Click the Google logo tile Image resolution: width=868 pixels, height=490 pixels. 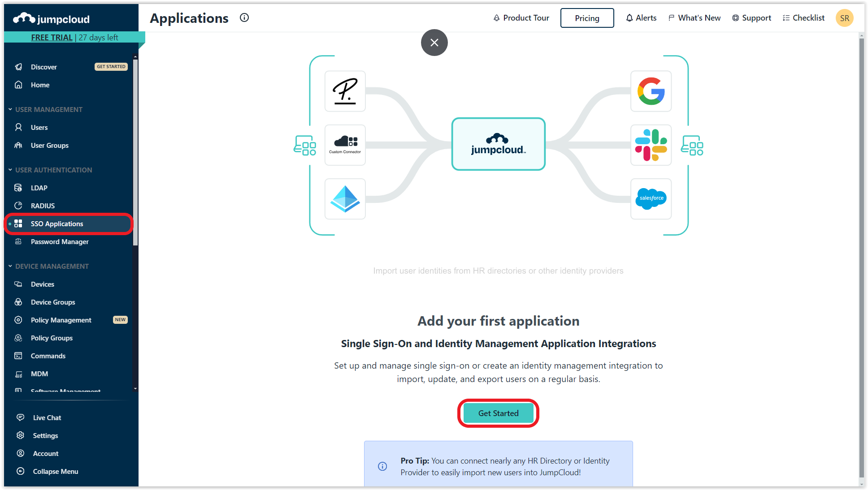651,91
